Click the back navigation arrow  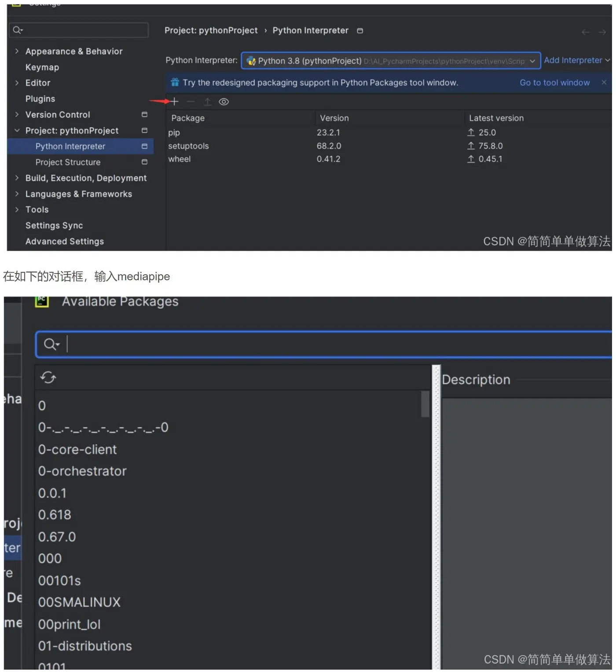pyautogui.click(x=585, y=32)
